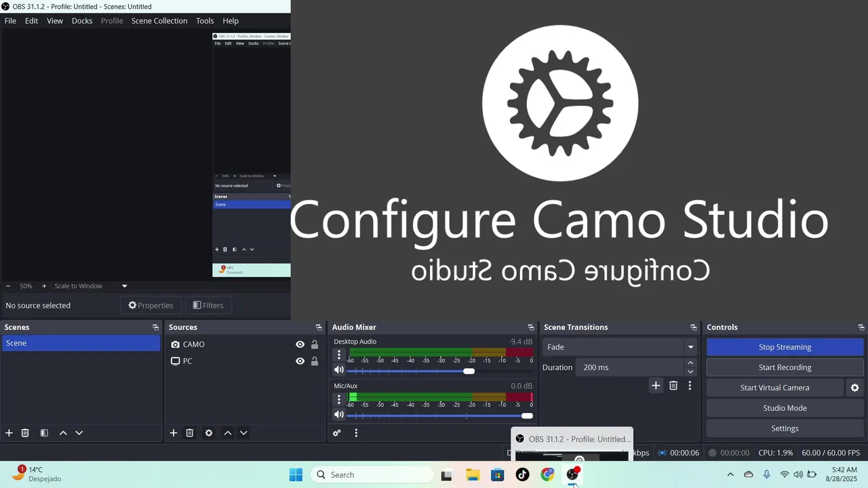This screenshot has height=488, width=868.
Task: Open advanced audio properties gears icon
Action: coord(337,433)
